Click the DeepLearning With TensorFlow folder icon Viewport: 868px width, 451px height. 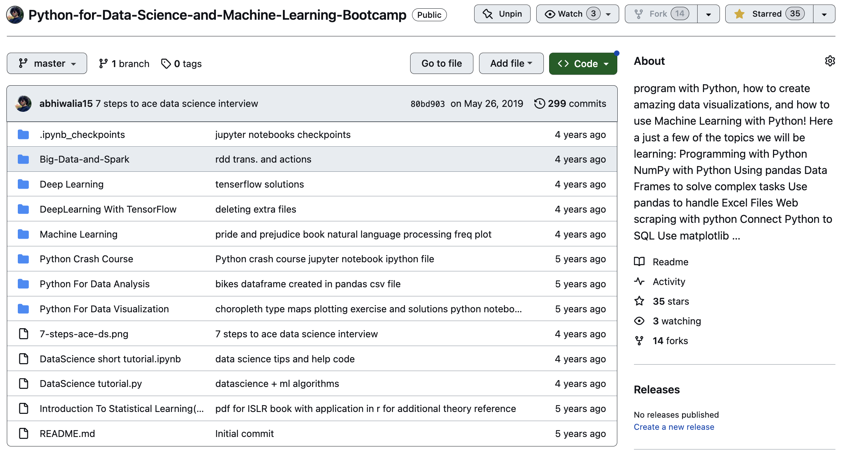[x=23, y=209]
